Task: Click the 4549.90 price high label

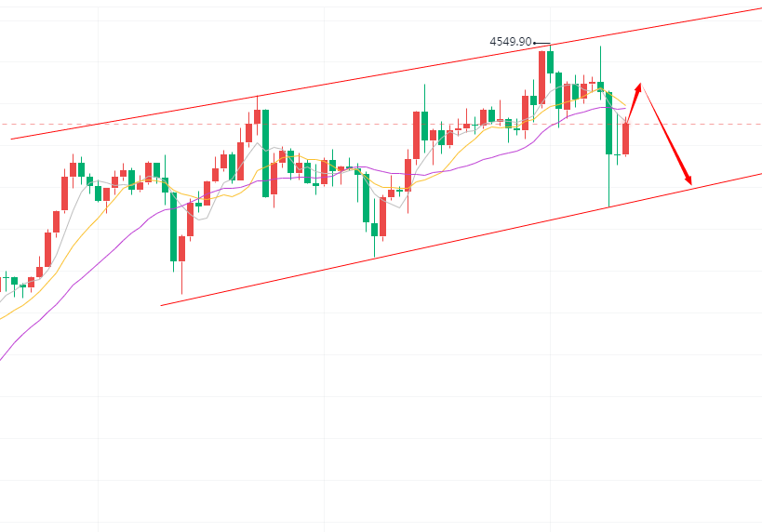Action: click(510, 42)
